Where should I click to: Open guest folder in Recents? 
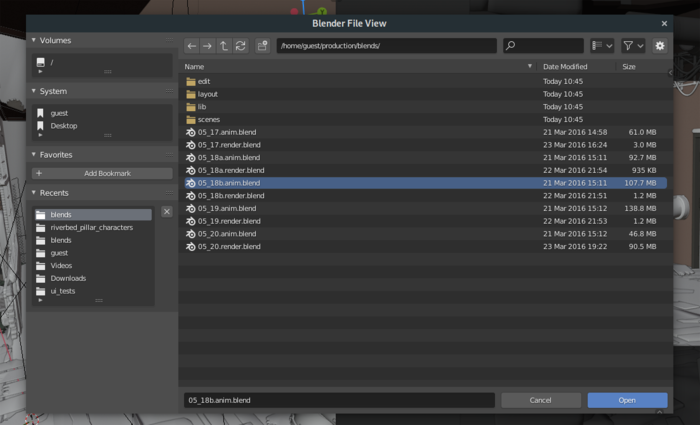tap(93, 253)
